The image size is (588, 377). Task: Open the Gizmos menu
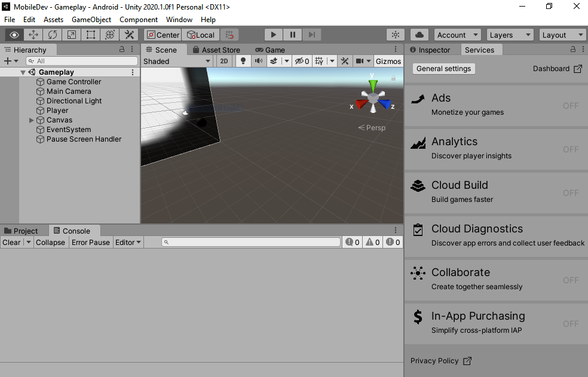(x=388, y=61)
